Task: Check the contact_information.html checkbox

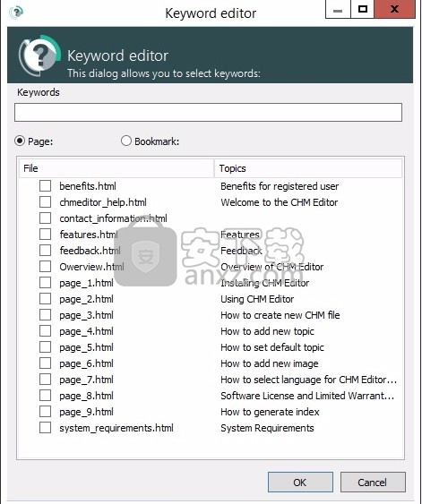Action: pyautogui.click(x=45, y=218)
